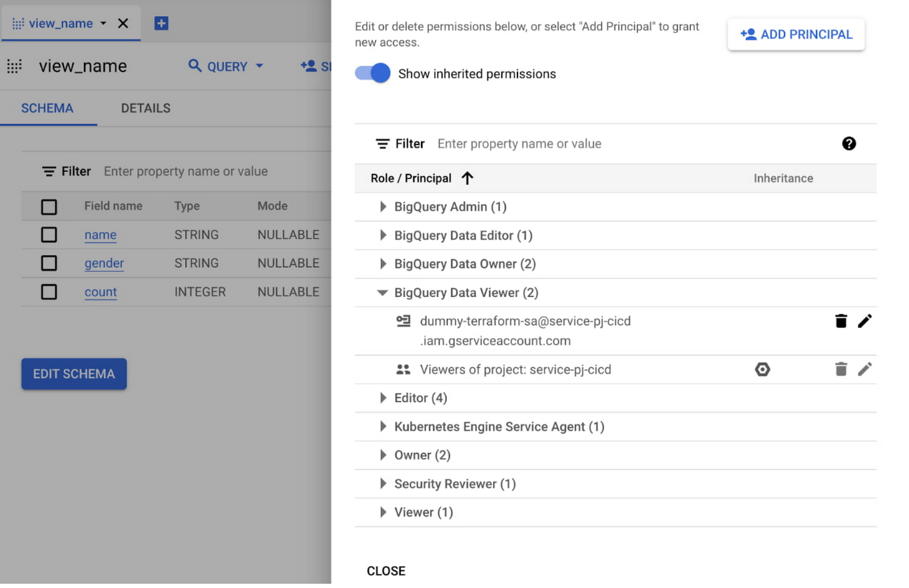Click the Field name column header

pos(113,206)
